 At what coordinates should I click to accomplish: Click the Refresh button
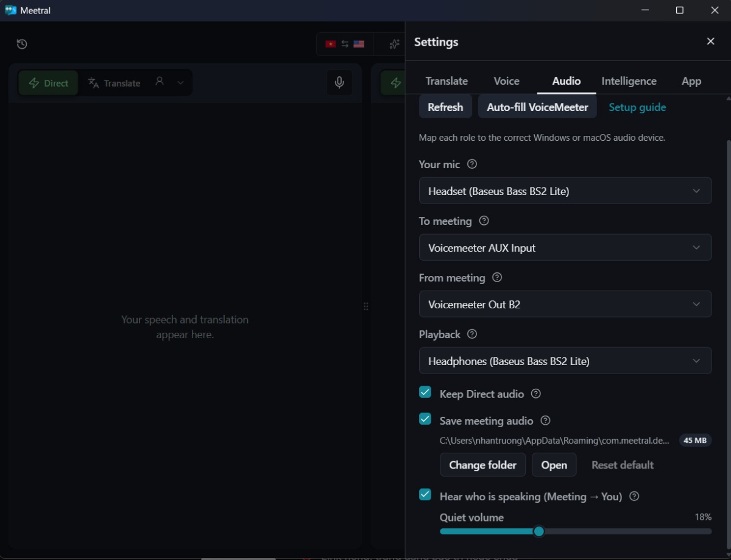tap(445, 107)
